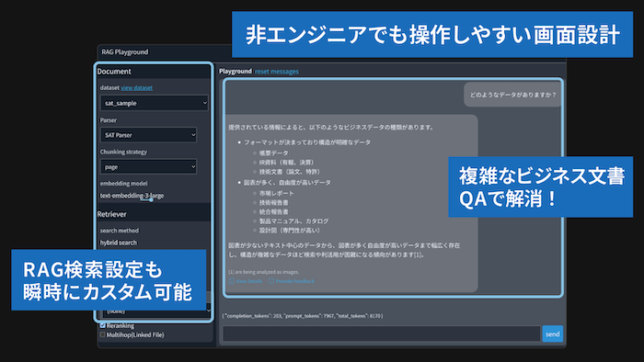The width and height of the screenshot is (644, 362).
Task: Click the bullet 技術報告書
Action: click(x=273, y=202)
